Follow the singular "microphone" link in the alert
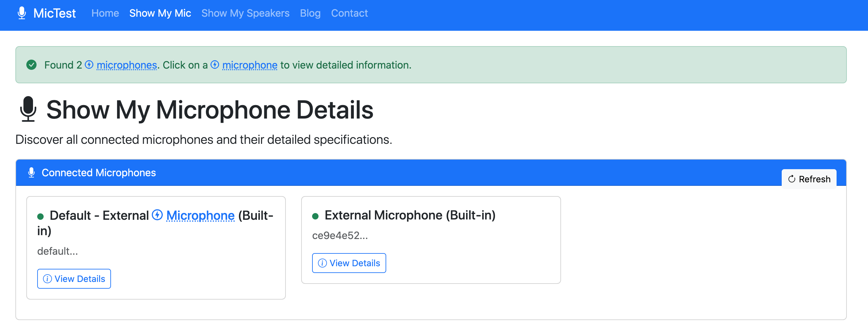This screenshot has width=868, height=330. (250, 65)
